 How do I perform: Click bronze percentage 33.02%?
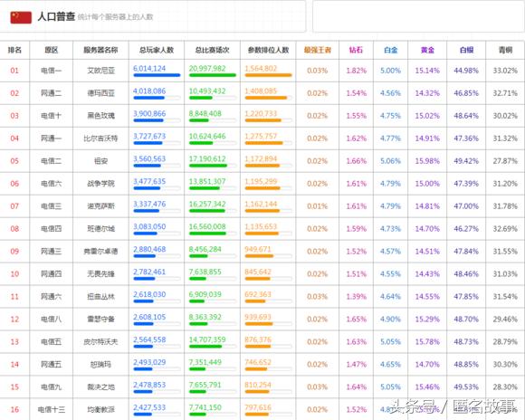(506, 71)
